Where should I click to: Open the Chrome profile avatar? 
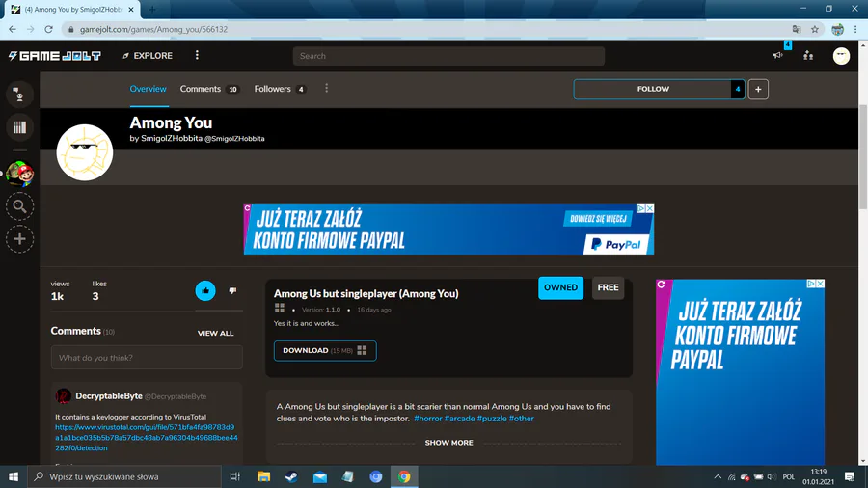click(837, 29)
